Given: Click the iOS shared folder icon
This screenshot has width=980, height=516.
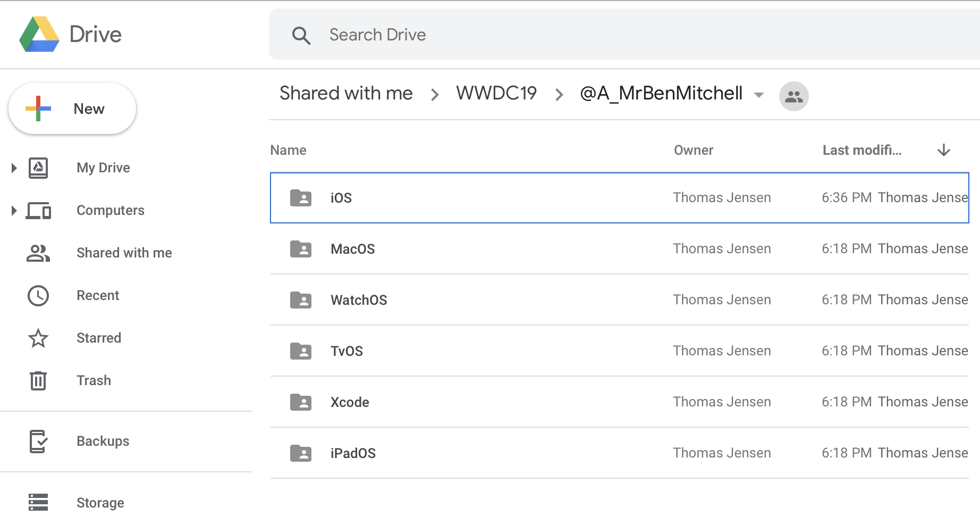Looking at the screenshot, I should [x=301, y=198].
